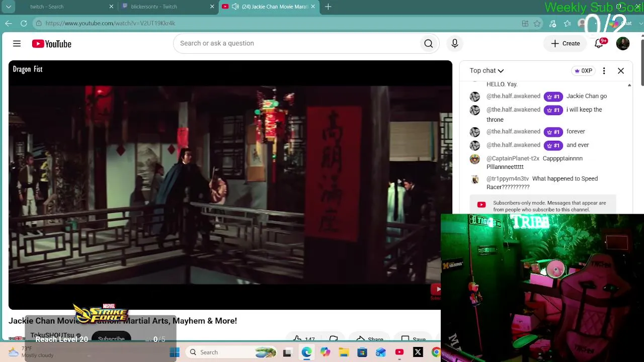Open the X app on the taskbar
Screen dimensions: 644x362
click(x=418, y=352)
